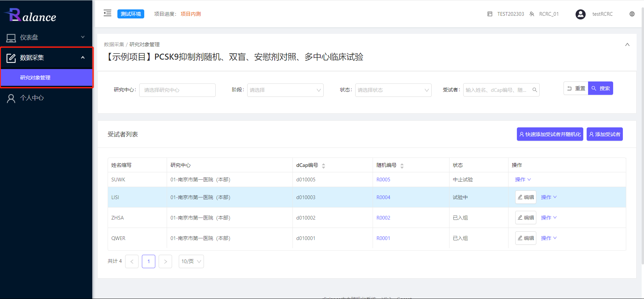Screen dimensions: 644x299
Task: Open the 个人中心 menu item
Action: point(46,98)
